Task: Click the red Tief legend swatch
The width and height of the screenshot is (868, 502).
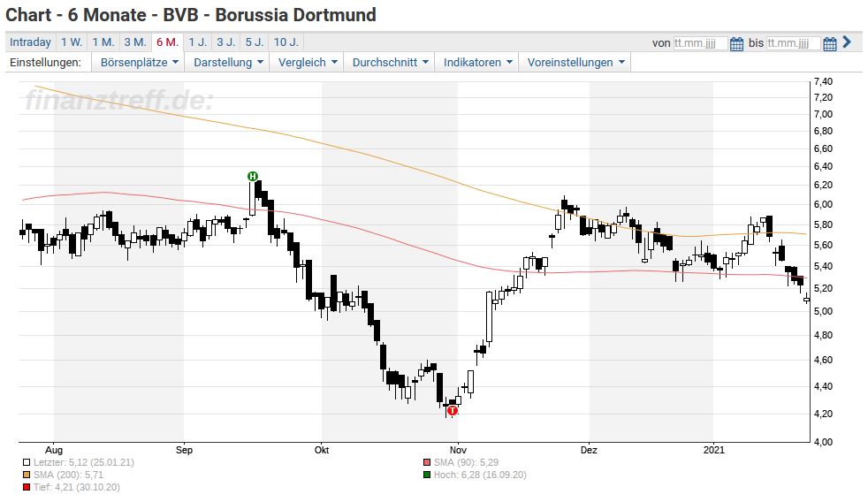Action: (27, 487)
